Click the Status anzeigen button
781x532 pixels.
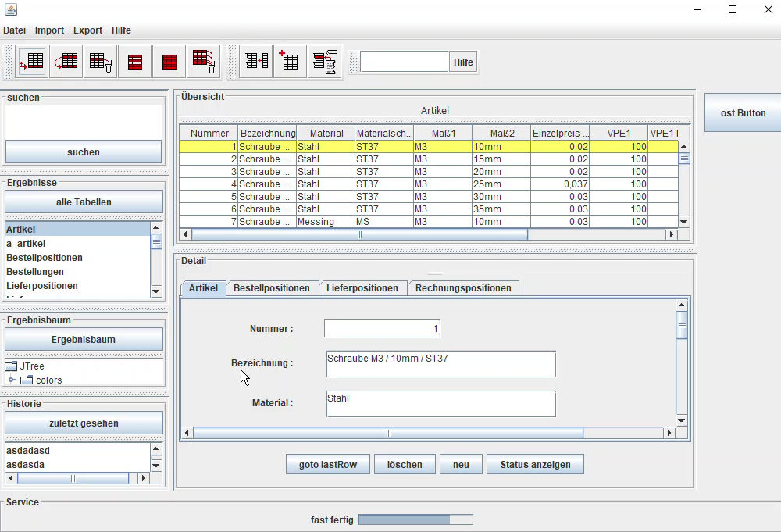(535, 465)
